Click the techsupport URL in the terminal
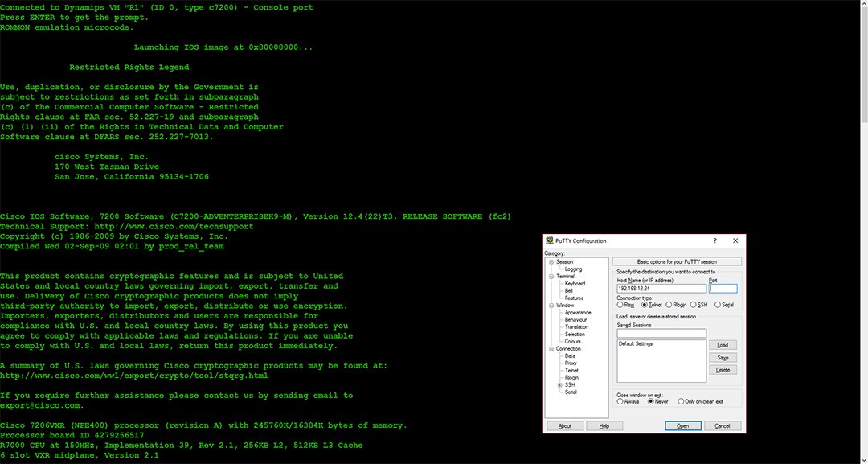This screenshot has height=464, width=868. [x=174, y=226]
